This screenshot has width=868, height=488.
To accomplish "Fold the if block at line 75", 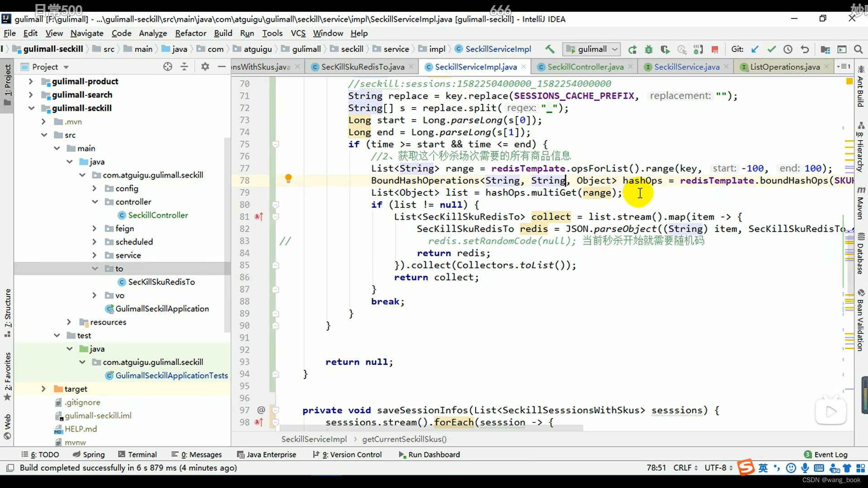I will click(275, 144).
